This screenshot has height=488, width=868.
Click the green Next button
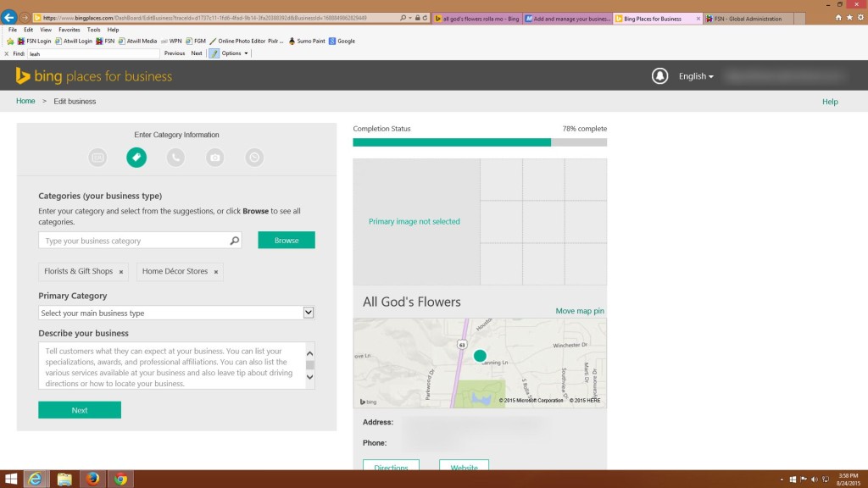[80, 410]
